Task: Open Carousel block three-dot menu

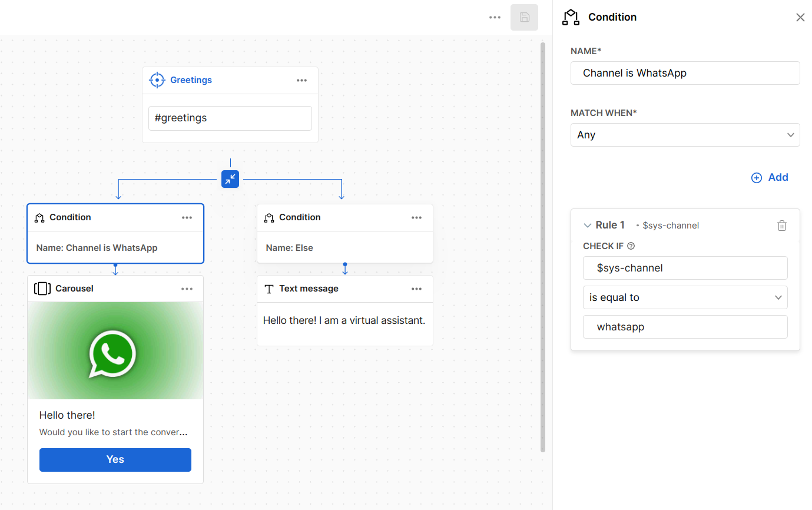Action: pyautogui.click(x=187, y=289)
